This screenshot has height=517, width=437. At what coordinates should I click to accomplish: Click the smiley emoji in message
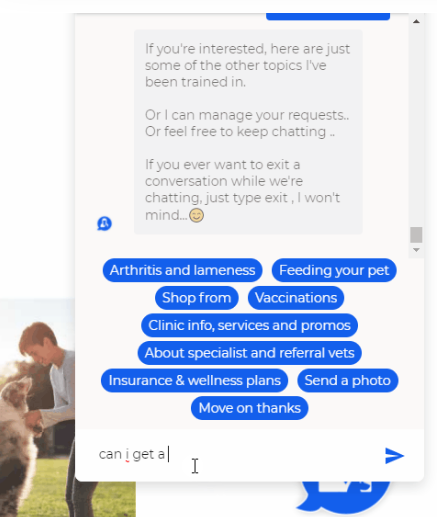click(x=196, y=215)
